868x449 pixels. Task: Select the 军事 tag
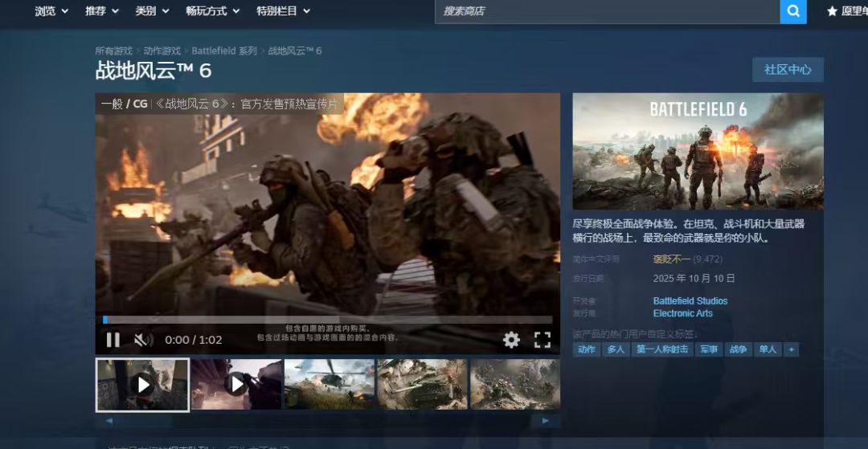coord(709,349)
